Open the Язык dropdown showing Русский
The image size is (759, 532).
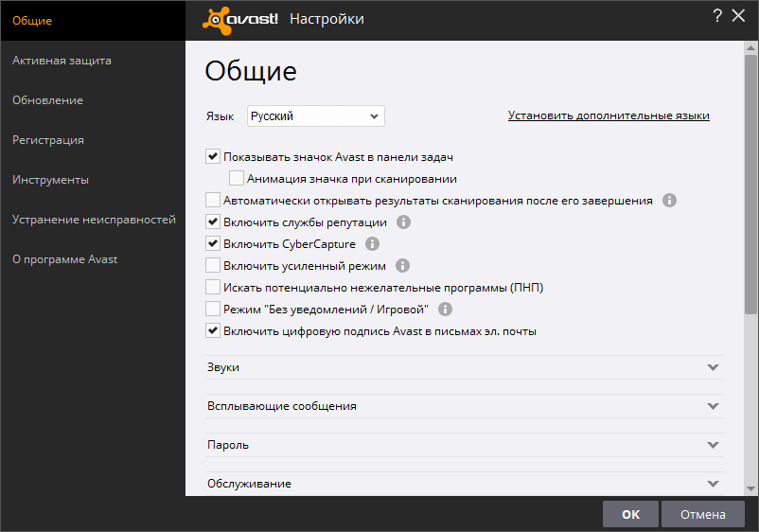pyautogui.click(x=315, y=116)
